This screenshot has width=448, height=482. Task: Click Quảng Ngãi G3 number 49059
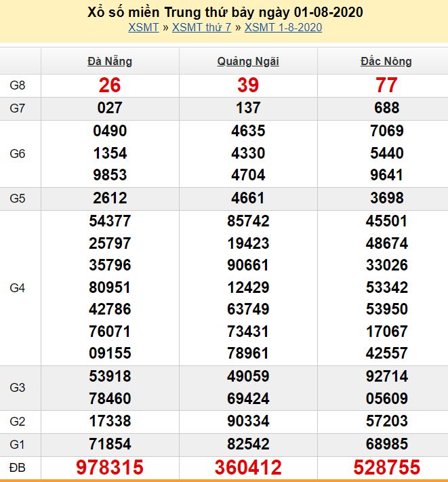[248, 376]
